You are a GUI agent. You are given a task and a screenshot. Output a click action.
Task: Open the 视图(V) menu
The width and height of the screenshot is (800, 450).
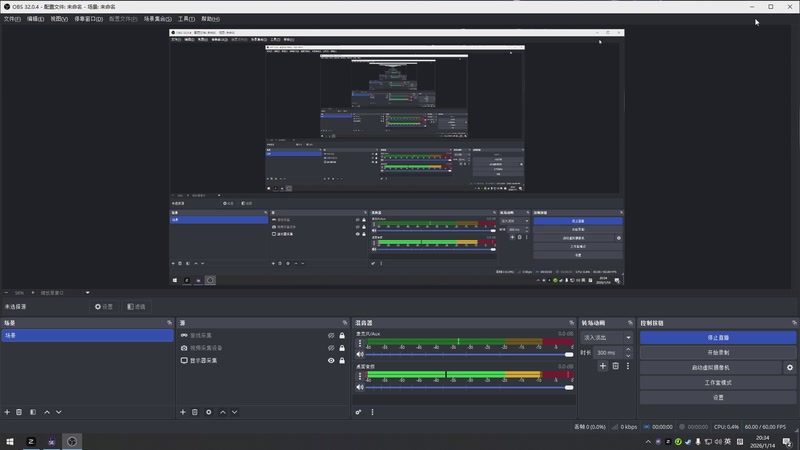[x=59, y=19]
